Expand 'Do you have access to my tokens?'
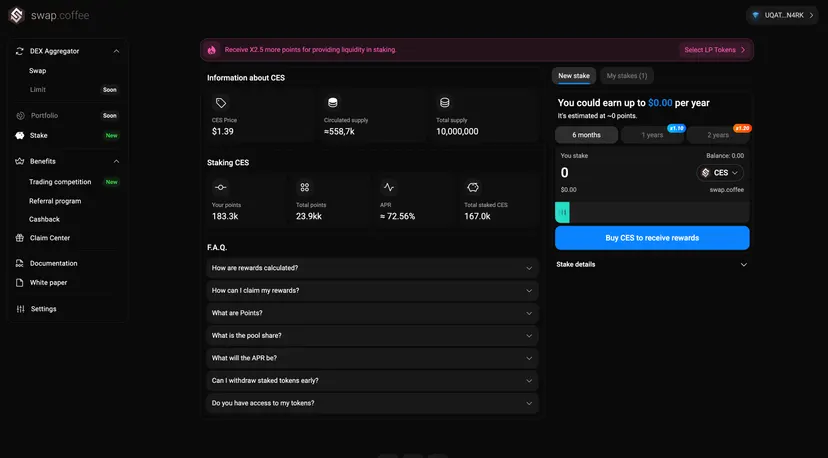828x458 pixels. 372,404
